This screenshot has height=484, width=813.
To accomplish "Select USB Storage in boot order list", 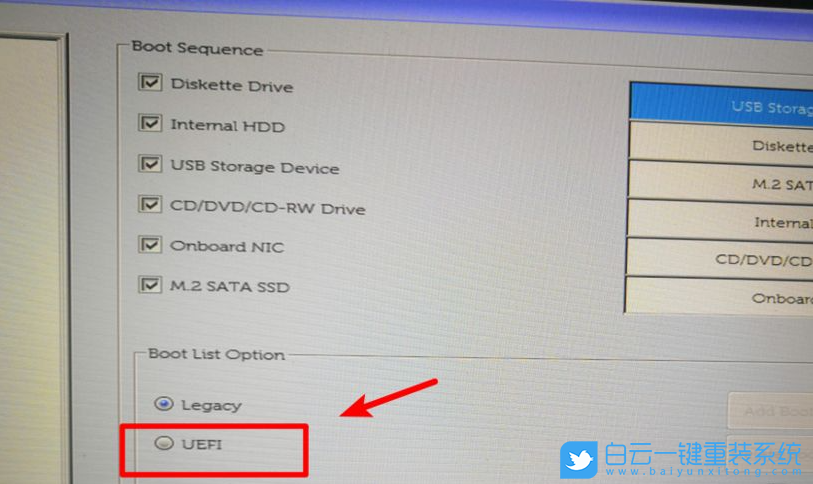I will (721, 103).
